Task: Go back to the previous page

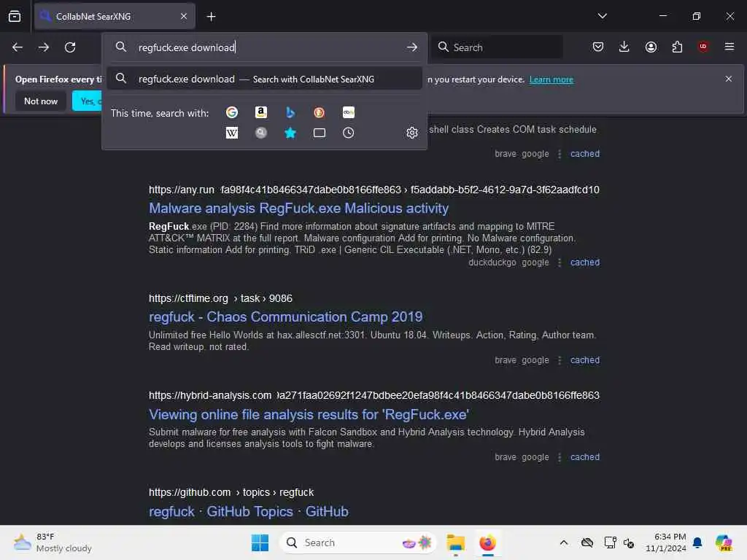Action: [x=18, y=47]
